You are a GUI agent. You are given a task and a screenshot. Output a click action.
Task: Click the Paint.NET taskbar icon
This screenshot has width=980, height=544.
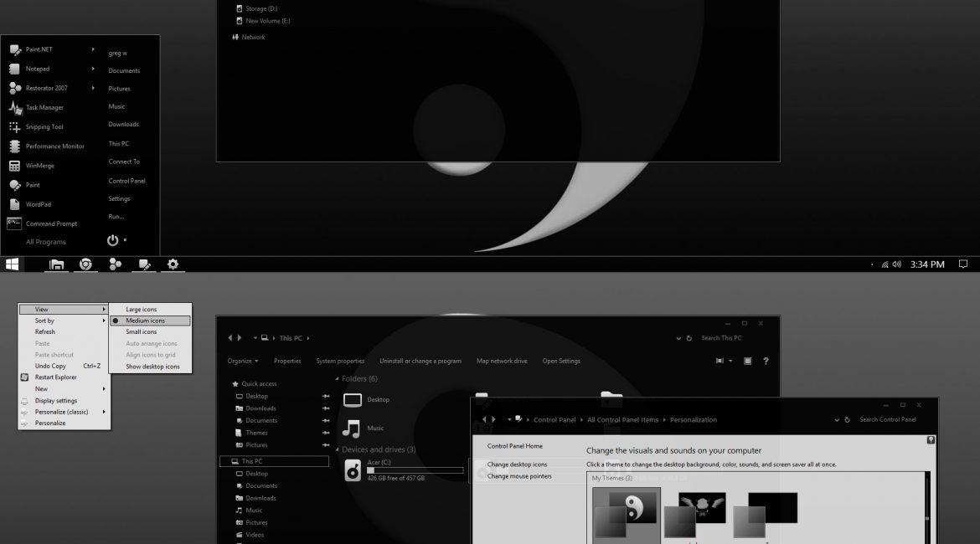tap(144, 264)
